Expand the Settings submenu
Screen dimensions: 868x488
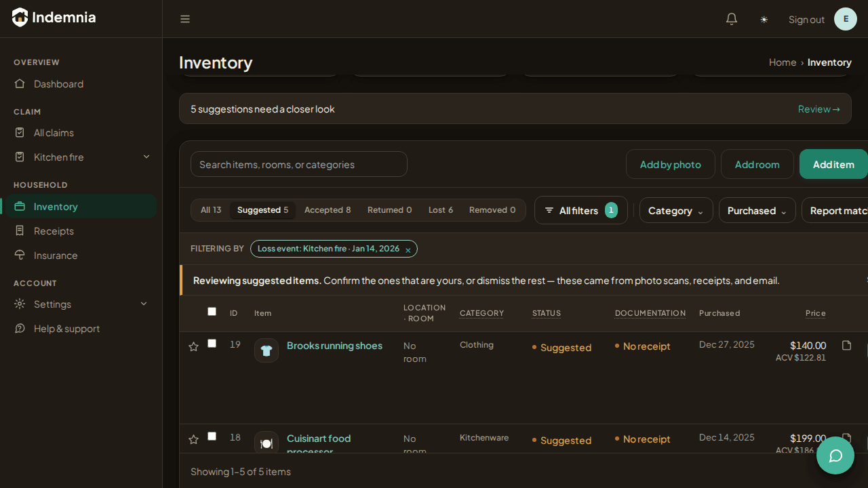tap(144, 304)
